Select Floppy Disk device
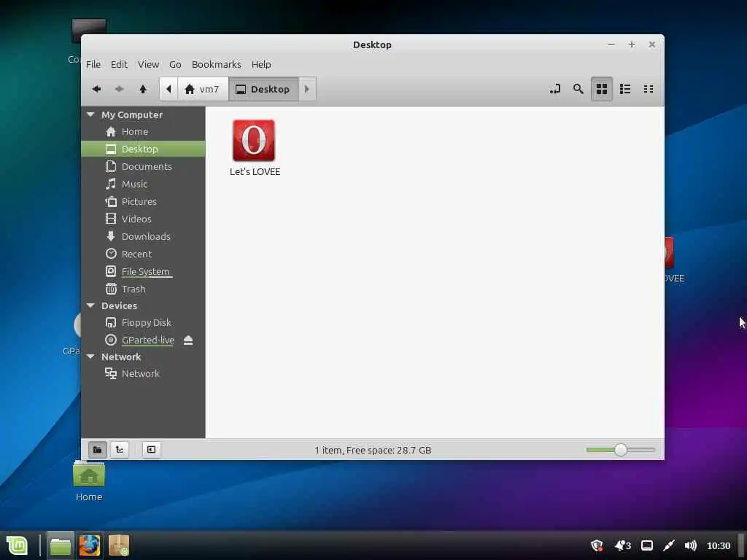 [x=143, y=322]
